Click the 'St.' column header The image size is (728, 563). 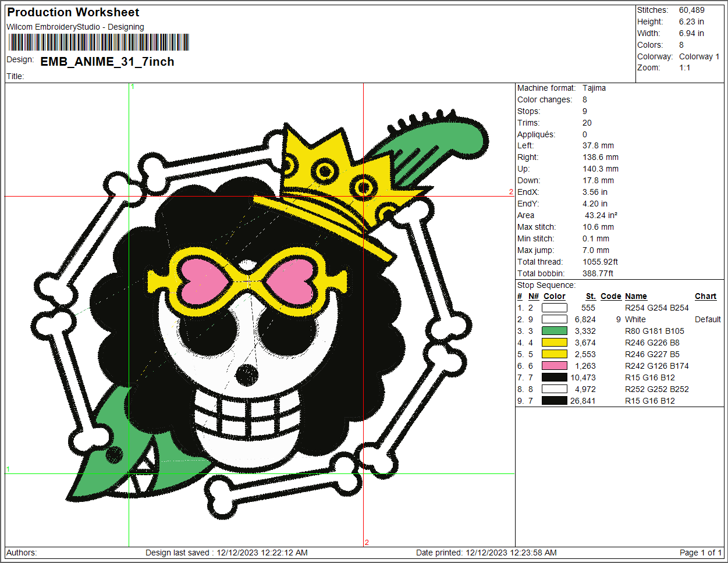point(590,296)
